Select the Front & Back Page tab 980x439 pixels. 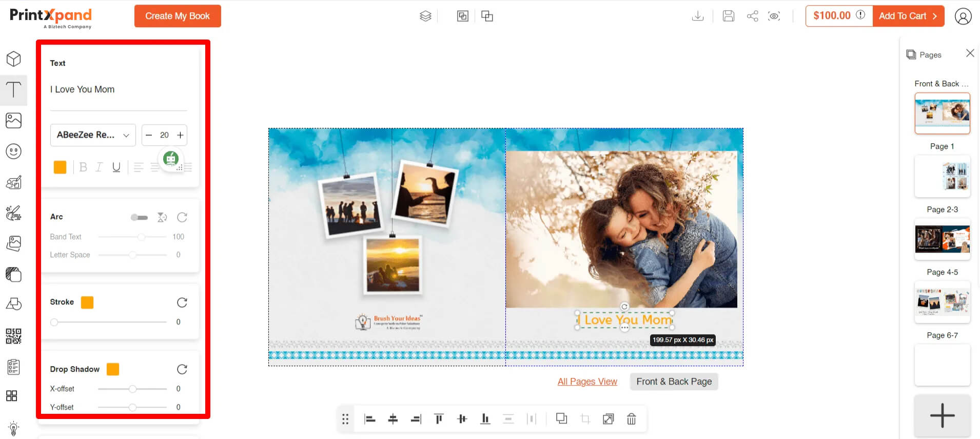tap(674, 381)
